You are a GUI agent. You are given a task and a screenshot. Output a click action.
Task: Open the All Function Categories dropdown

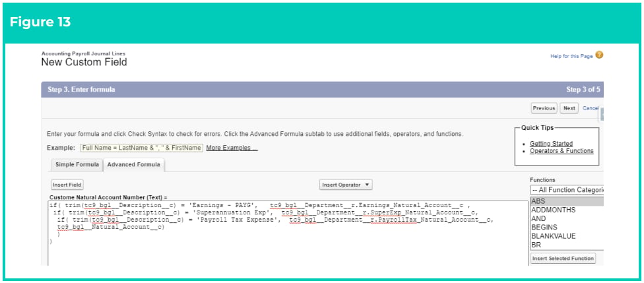567,190
